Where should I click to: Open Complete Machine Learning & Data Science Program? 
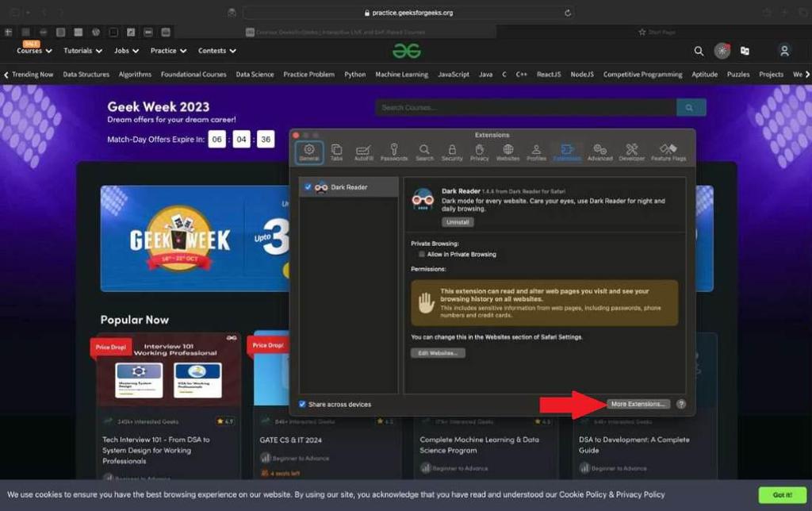pyautogui.click(x=479, y=444)
